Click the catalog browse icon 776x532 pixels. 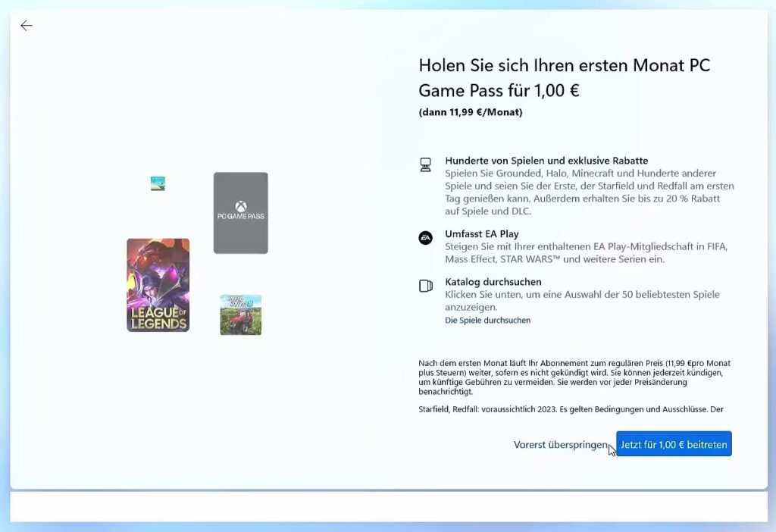[426, 286]
